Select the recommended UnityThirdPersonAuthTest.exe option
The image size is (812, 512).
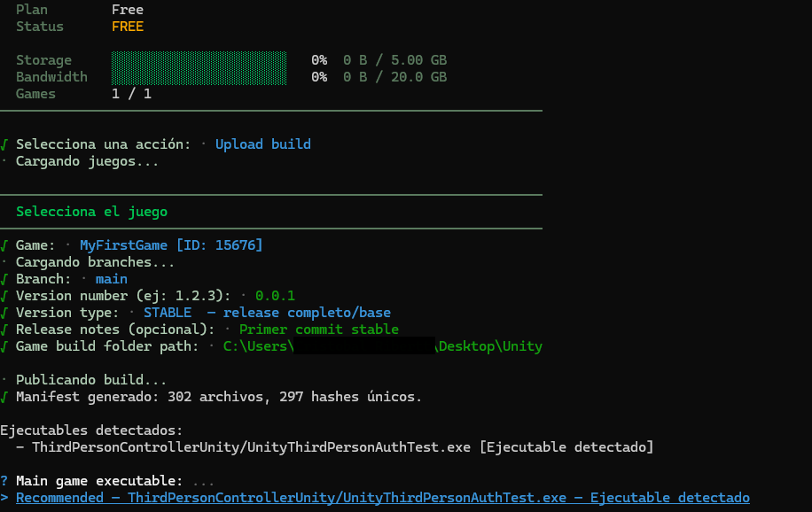click(383, 498)
